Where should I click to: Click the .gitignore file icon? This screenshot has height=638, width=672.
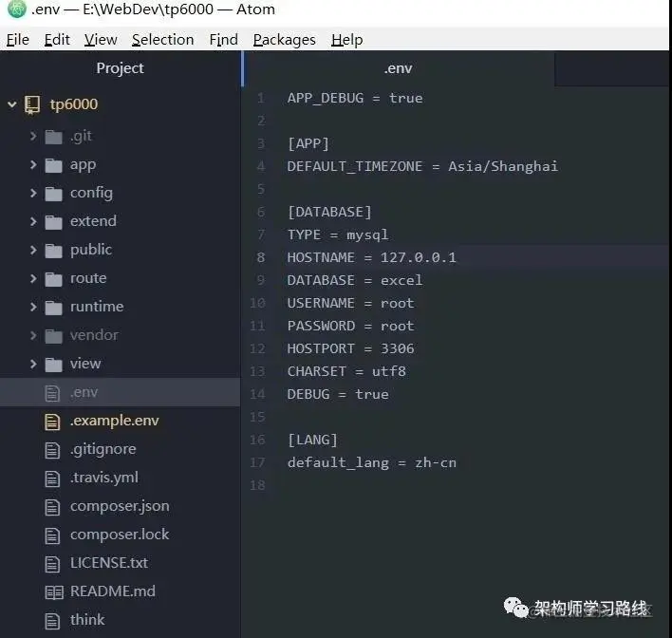pyautogui.click(x=52, y=450)
